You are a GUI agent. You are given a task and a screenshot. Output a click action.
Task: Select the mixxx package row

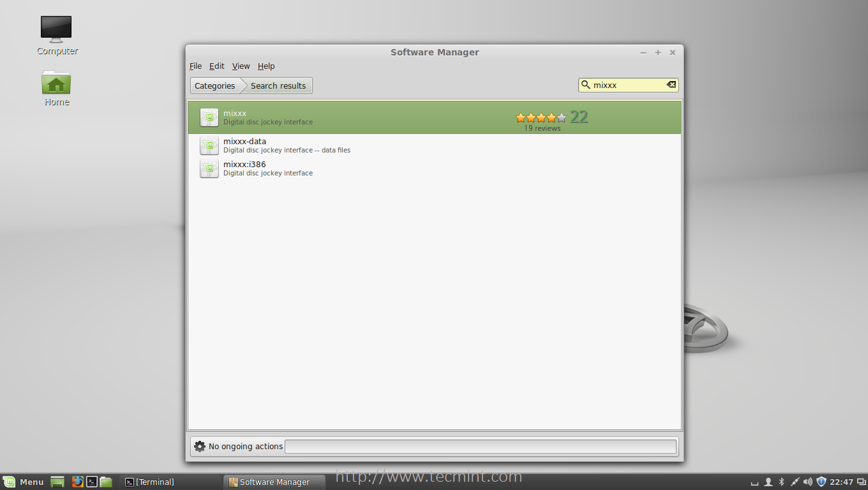click(x=435, y=117)
